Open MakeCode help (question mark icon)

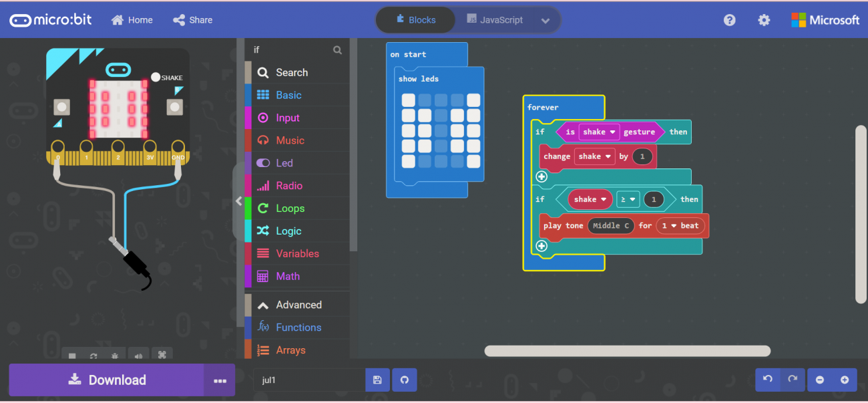(x=729, y=20)
